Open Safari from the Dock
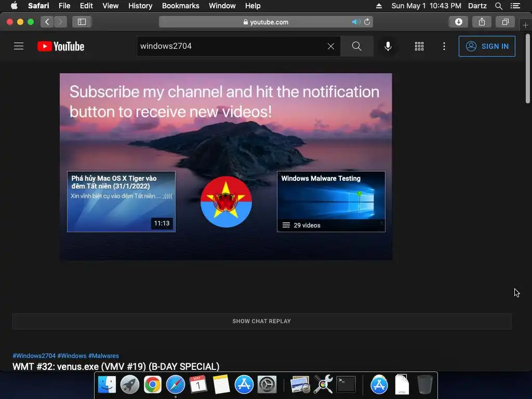Image resolution: width=532 pixels, height=399 pixels. tap(176, 385)
